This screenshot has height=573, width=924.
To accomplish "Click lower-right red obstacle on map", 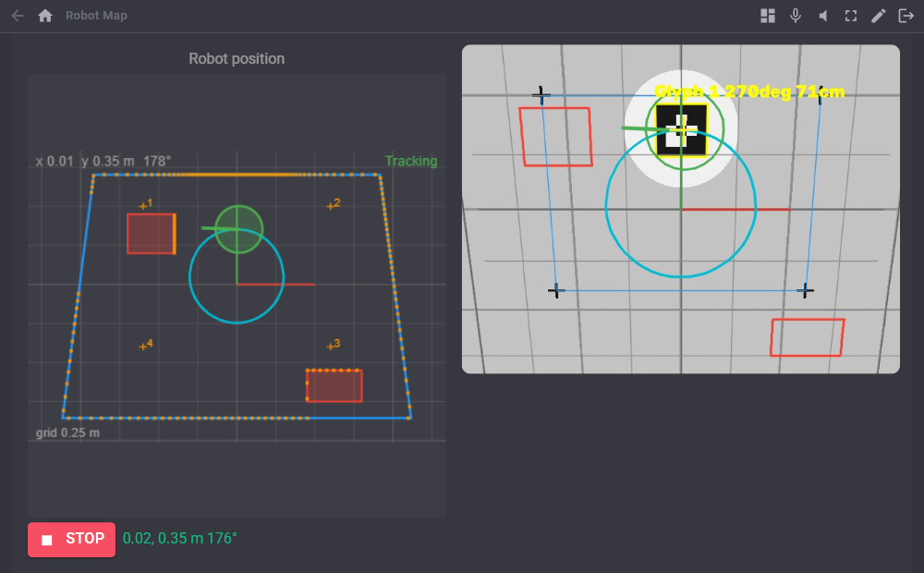I will point(334,385).
